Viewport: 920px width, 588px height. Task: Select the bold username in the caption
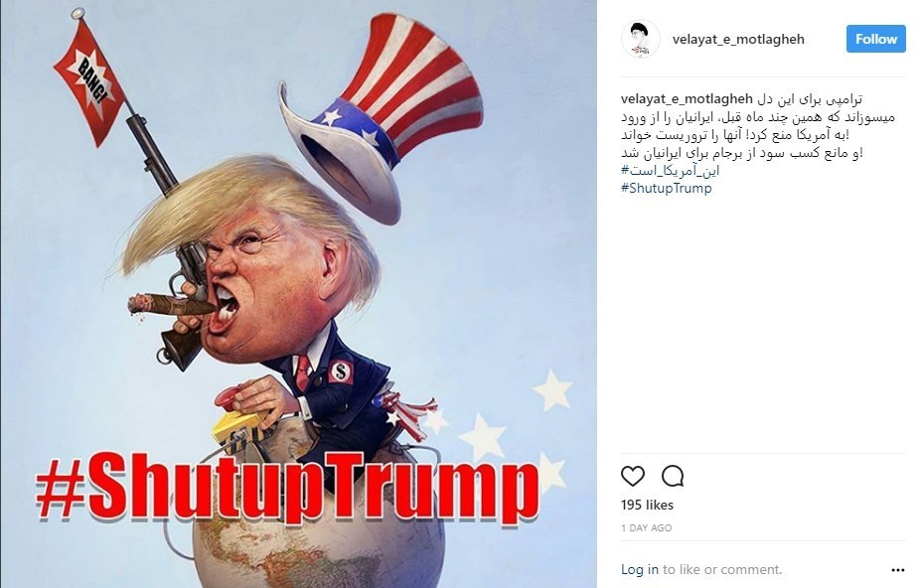687,99
